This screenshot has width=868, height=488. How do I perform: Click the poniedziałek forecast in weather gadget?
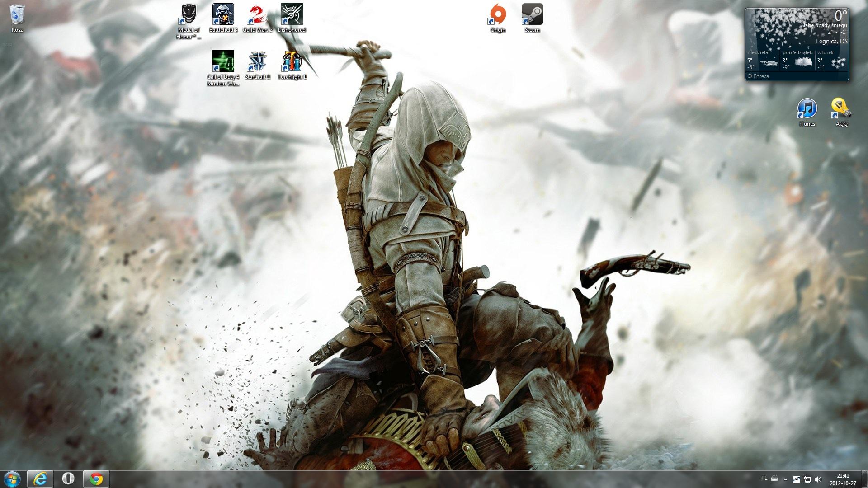(797, 60)
